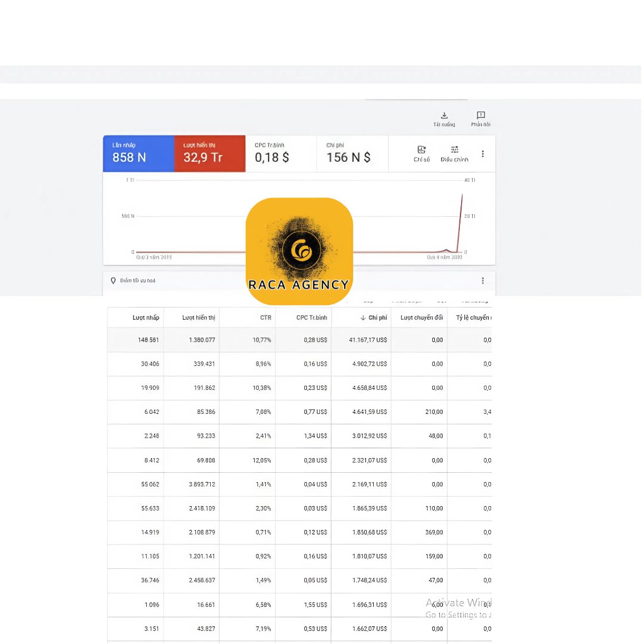The image size is (644, 644).
Task: Click the cost cell 4.658,84 US$
Action: click(369, 388)
